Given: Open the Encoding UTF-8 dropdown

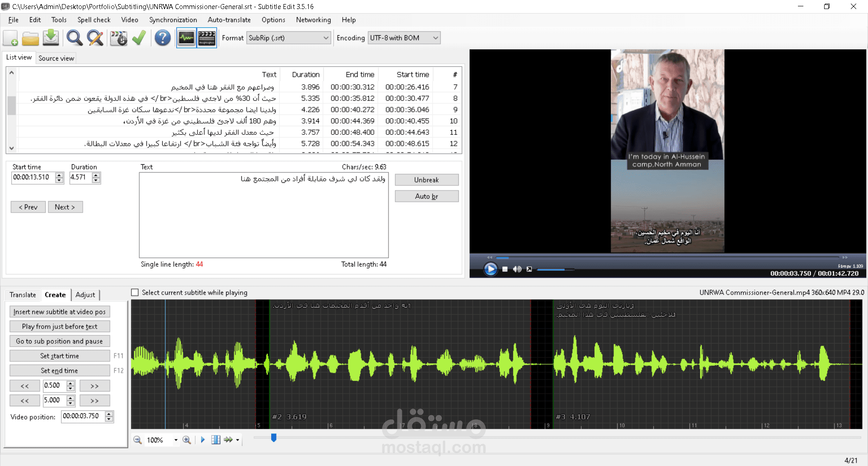Looking at the screenshot, I should click(x=404, y=38).
